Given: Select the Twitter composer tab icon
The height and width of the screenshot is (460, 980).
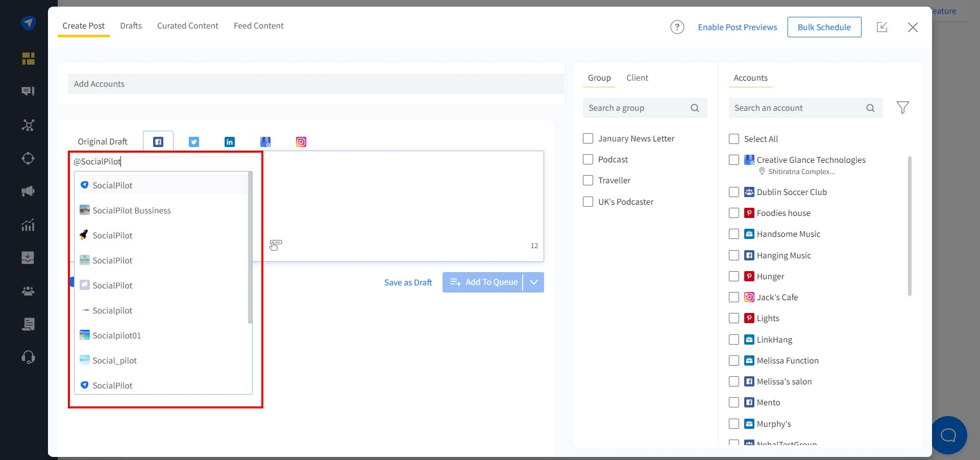Looking at the screenshot, I should click(x=194, y=142).
